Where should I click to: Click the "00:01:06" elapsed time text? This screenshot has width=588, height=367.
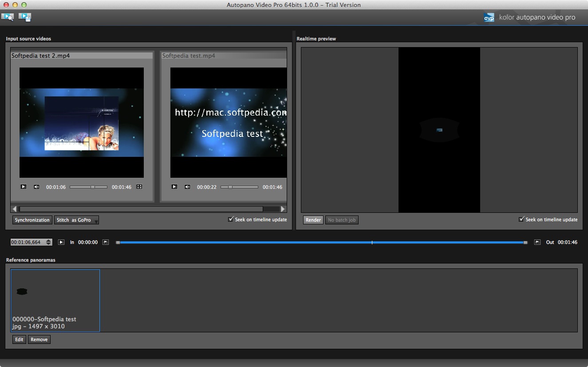(56, 187)
